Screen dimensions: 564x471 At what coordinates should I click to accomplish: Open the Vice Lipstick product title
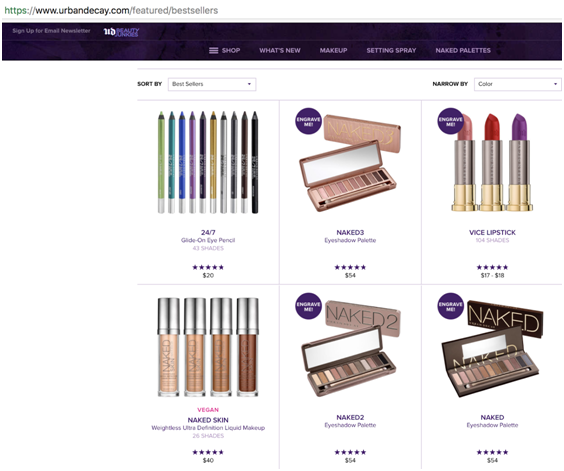click(x=492, y=232)
